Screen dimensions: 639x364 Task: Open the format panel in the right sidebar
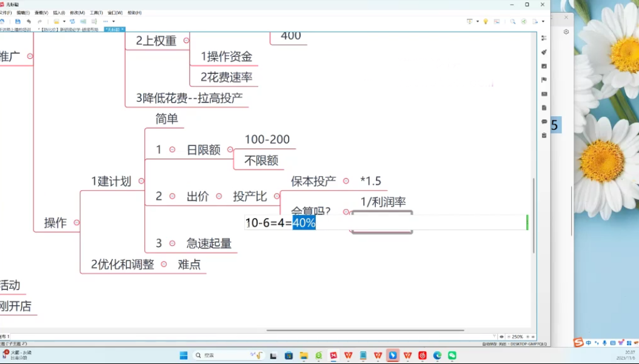click(544, 38)
